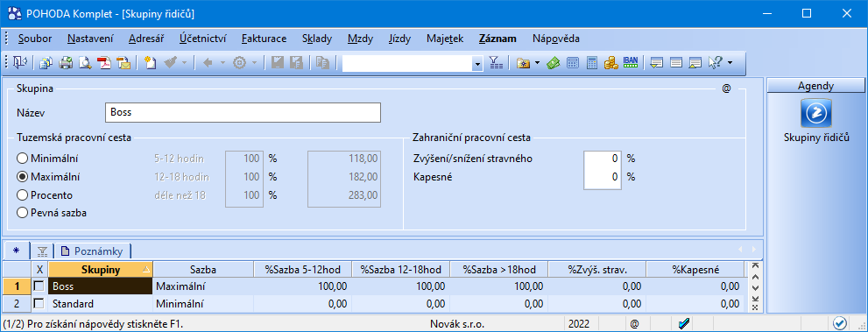868x332 pixels.
Task: Click the panel icon with yellow arrow below
Action: click(657, 63)
